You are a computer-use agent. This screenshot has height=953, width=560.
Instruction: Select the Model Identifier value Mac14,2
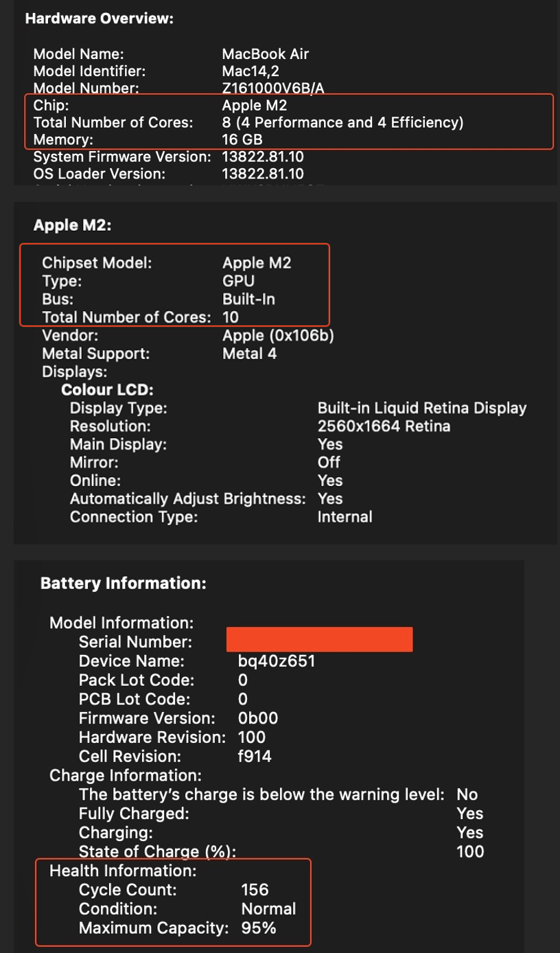tap(250, 71)
